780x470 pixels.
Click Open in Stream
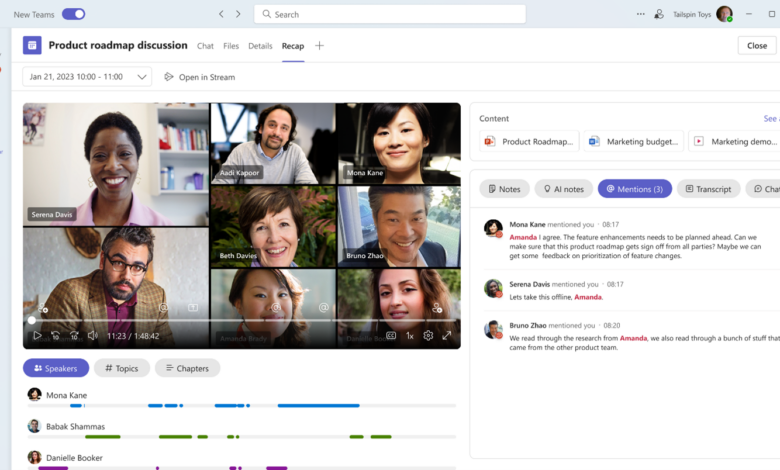(x=199, y=77)
